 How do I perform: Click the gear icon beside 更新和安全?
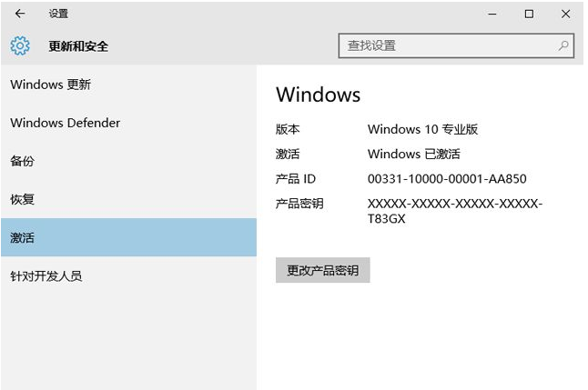tap(20, 45)
